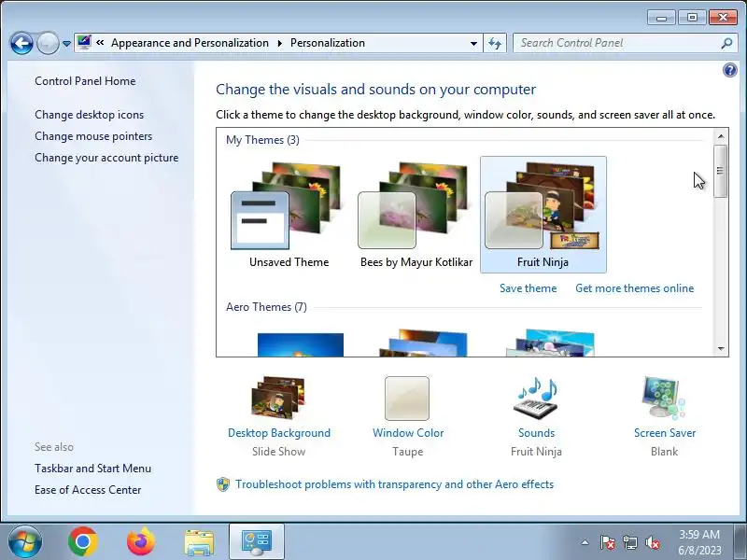The height and width of the screenshot is (560, 747).
Task: Click the Show desktop strip
Action: click(741, 541)
